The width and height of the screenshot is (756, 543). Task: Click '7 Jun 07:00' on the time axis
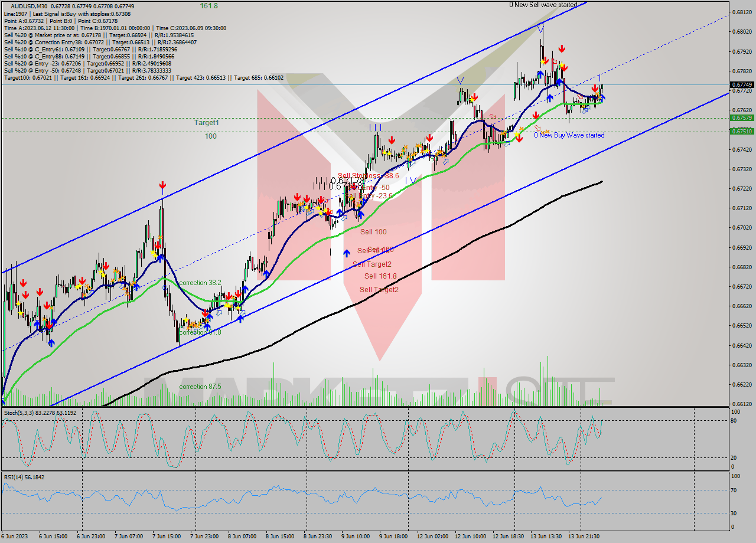[128, 537]
